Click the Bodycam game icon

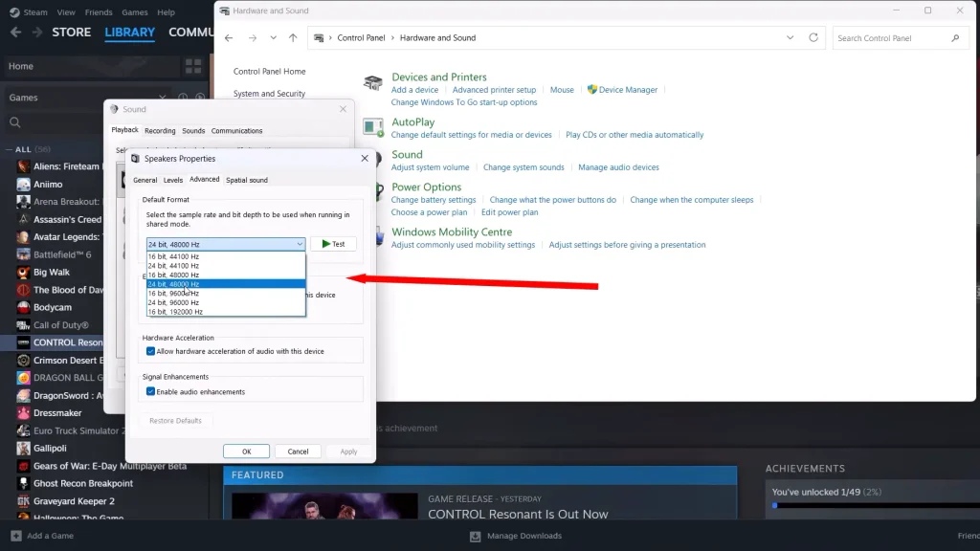(x=23, y=307)
